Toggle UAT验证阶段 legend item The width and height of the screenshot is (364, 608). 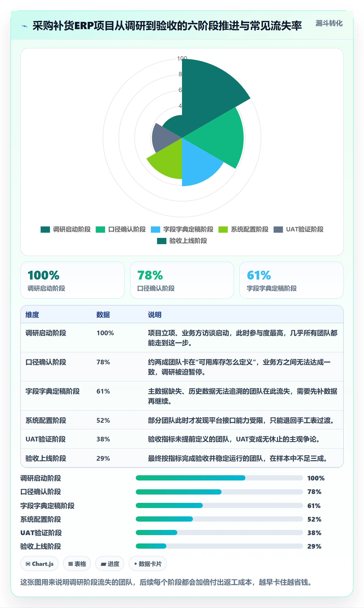tap(298, 230)
